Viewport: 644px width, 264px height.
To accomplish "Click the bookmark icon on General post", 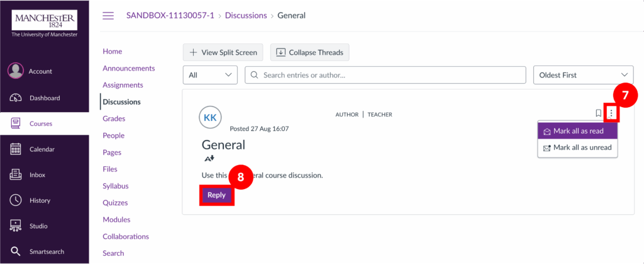I will [x=598, y=113].
